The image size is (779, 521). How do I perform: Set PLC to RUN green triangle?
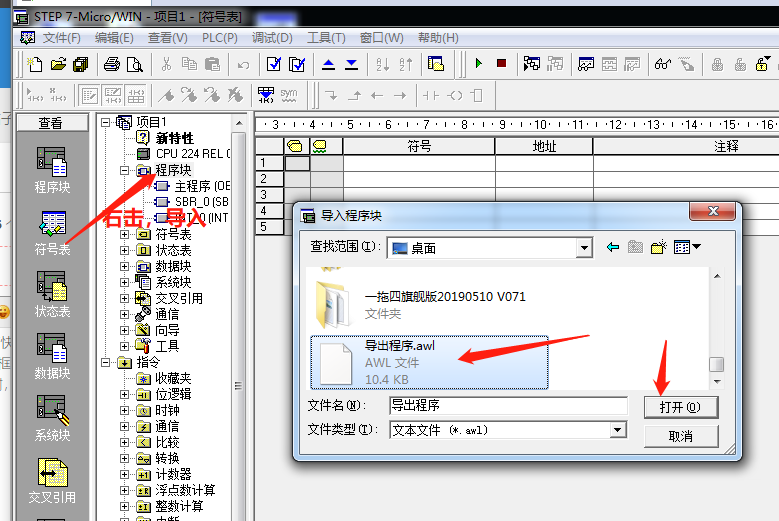tap(478, 64)
